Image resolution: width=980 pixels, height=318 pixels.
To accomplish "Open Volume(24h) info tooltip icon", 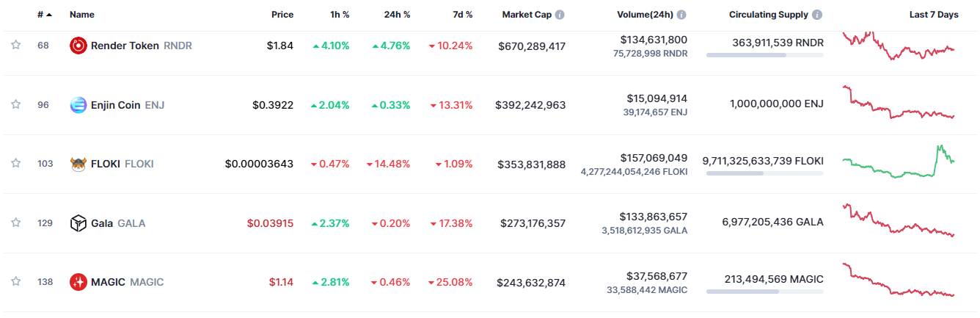I will click(x=681, y=15).
